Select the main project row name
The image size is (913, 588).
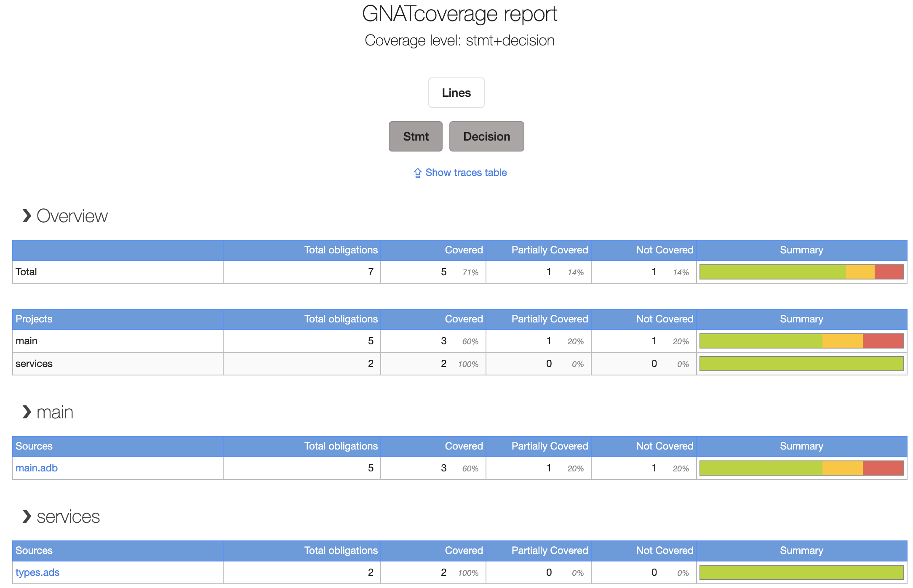(x=27, y=341)
